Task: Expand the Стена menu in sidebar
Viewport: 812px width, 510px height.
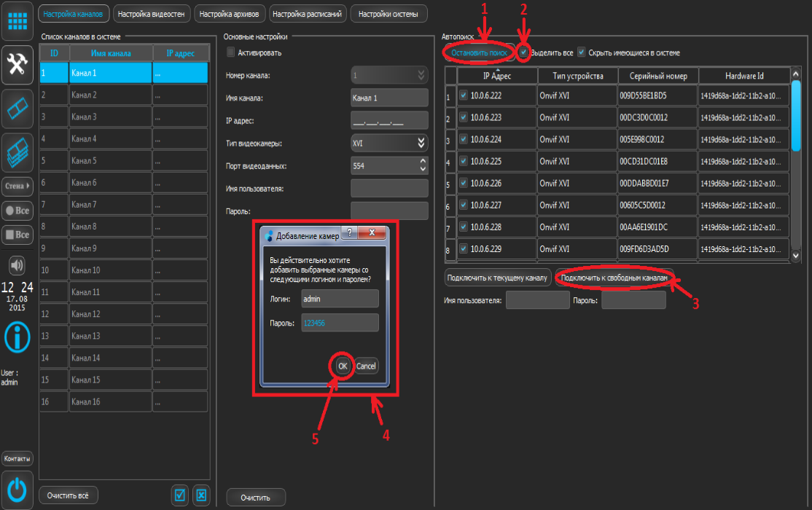Action: click(17, 187)
